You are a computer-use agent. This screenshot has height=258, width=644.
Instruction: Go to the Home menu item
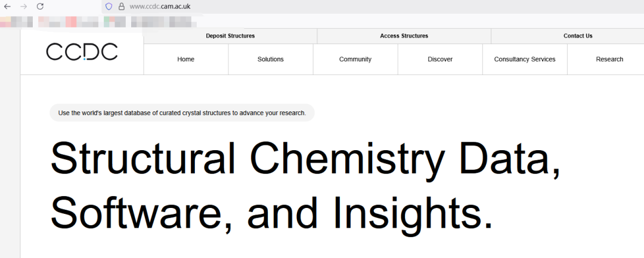coord(185,59)
